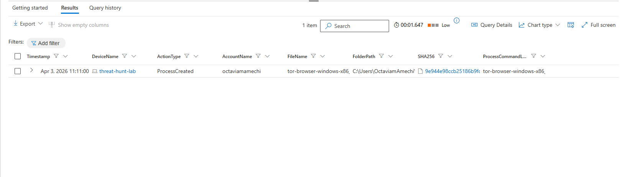Switch to the Getting started tab
This screenshot has width=644, height=177.
30,8
